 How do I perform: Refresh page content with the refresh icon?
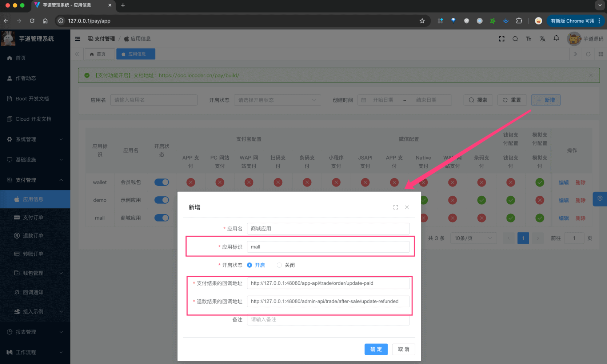pyautogui.click(x=588, y=54)
